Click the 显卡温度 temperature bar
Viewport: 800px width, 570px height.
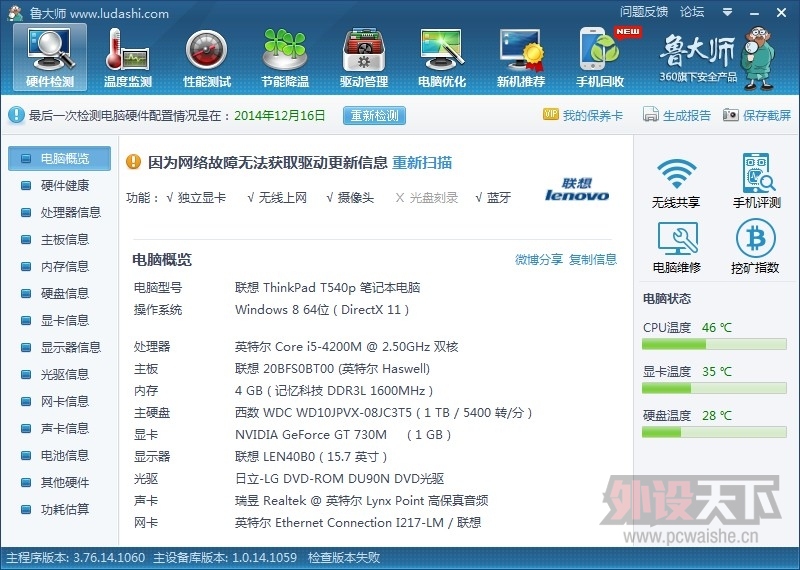click(x=714, y=388)
